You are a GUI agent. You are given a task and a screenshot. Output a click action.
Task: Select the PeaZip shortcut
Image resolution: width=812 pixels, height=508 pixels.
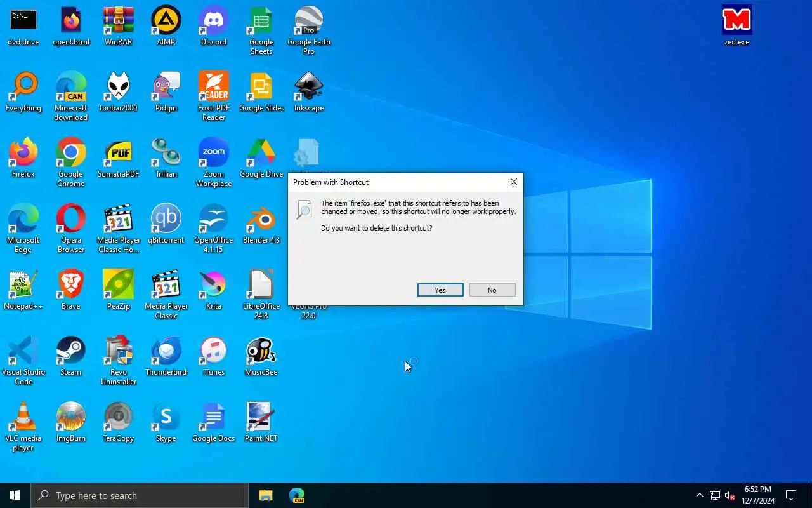(x=119, y=291)
